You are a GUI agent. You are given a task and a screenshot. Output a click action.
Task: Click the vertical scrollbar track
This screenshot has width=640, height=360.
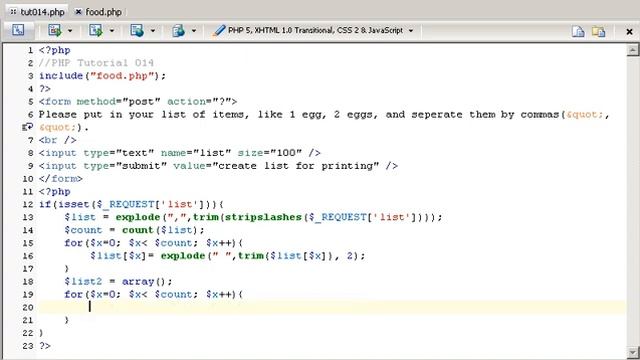[633, 201]
